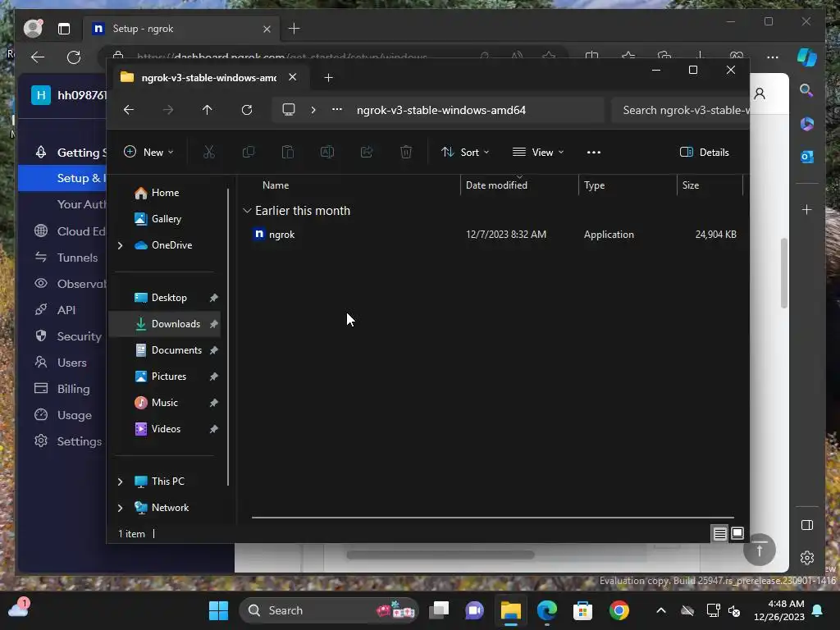
Task: Click the Edge sidebar settings gear
Action: click(807, 558)
